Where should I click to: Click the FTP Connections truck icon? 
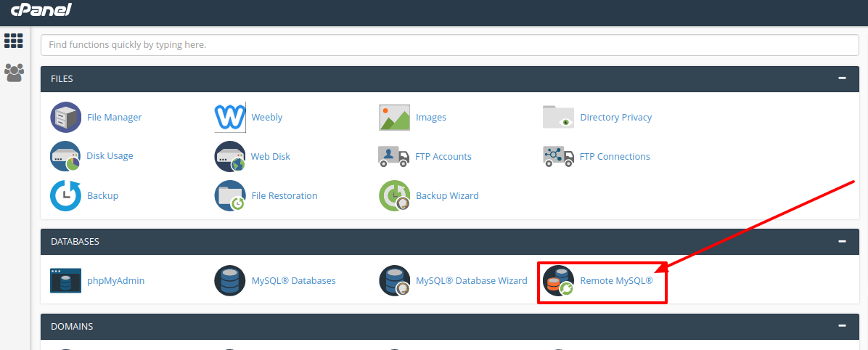558,156
